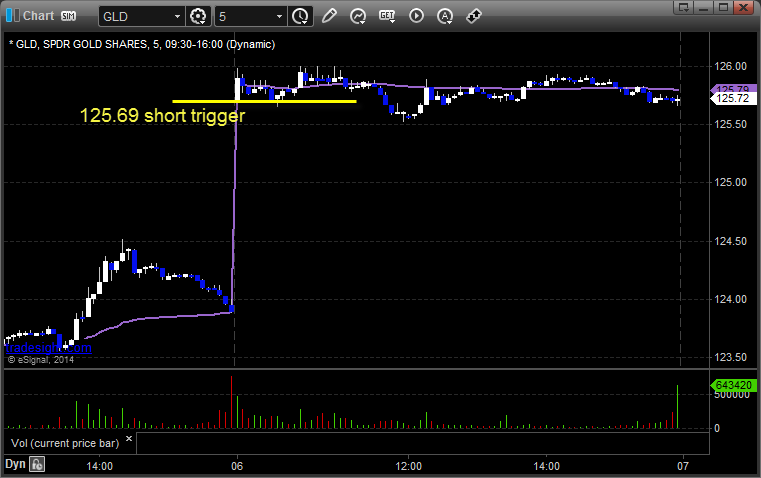761x478 pixels.
Task: Click the 125.72 current price label
Action: (733, 99)
